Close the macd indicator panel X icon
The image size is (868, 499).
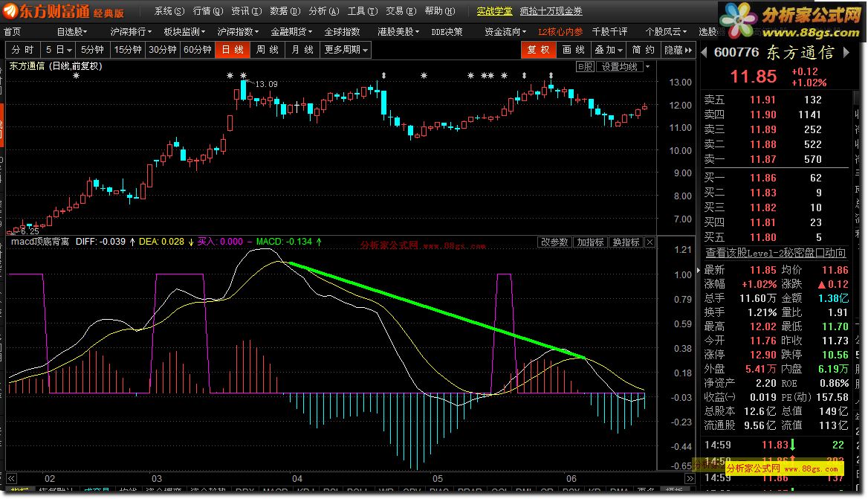click(650, 242)
